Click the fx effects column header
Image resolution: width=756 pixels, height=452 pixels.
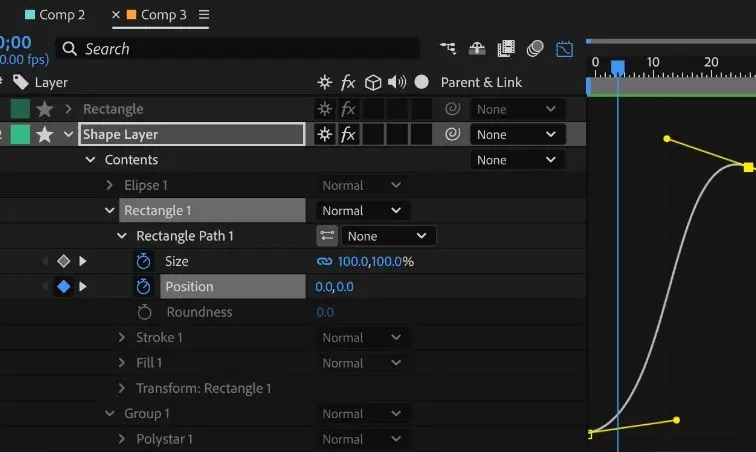[x=348, y=82]
